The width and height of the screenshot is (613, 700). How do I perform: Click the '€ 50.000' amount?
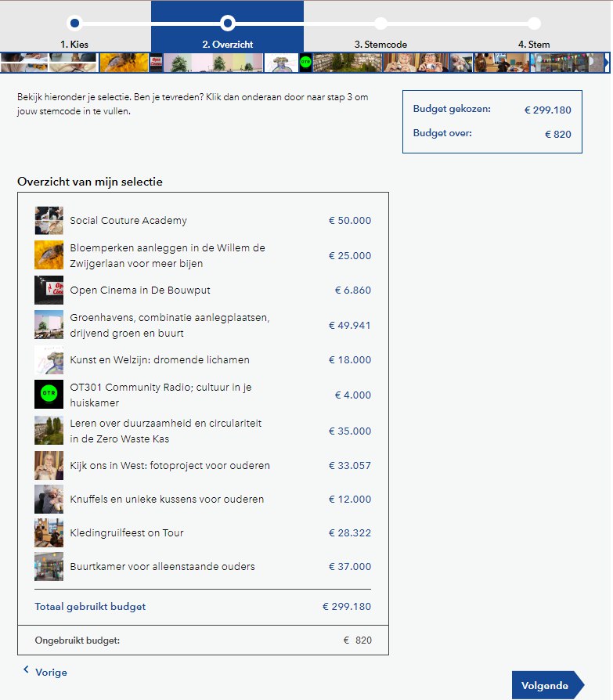350,221
